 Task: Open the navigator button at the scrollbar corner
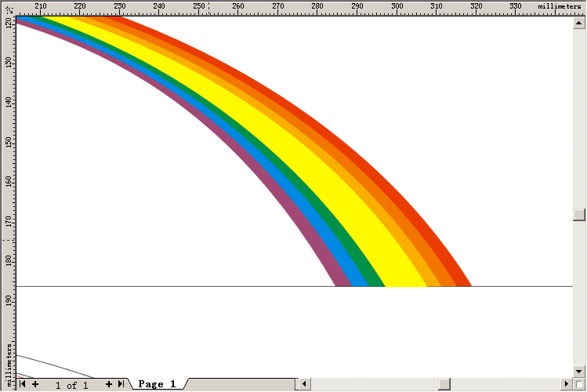tap(579, 384)
